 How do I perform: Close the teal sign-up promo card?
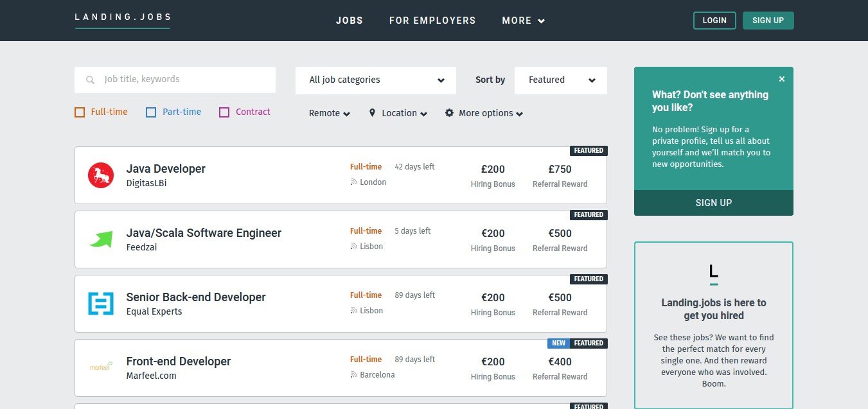[x=782, y=79]
